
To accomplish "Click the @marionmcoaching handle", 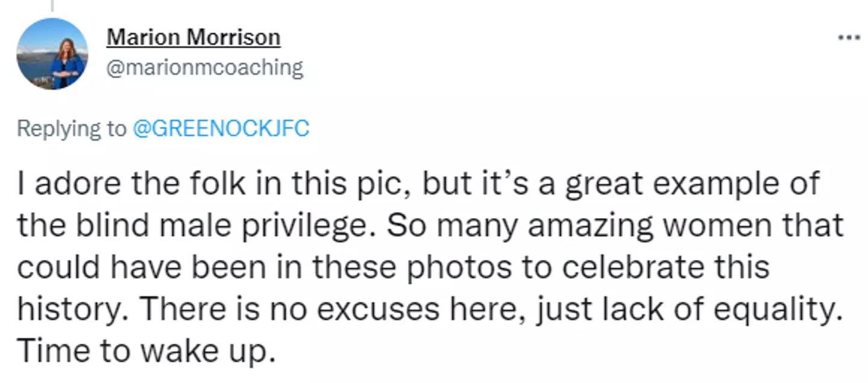I will (x=205, y=67).
